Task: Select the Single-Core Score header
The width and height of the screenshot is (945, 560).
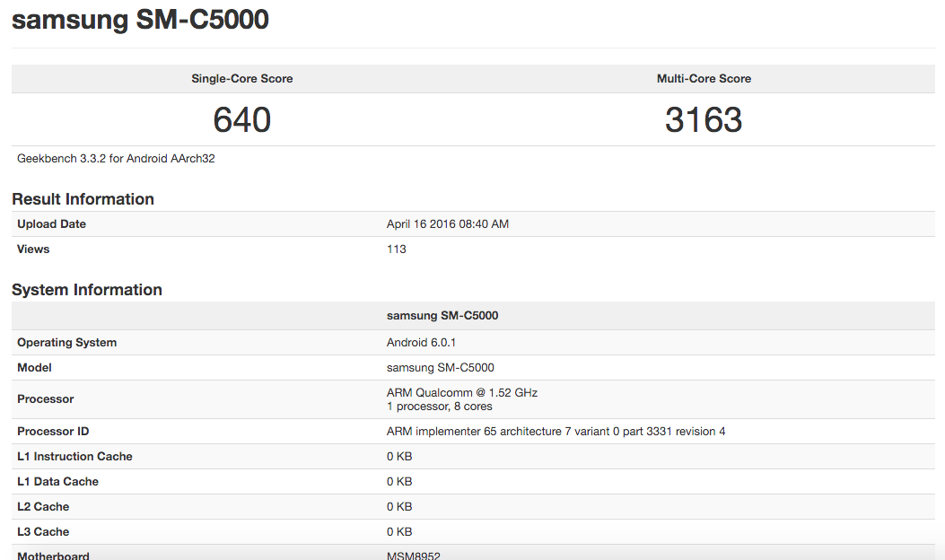Action: [x=241, y=78]
